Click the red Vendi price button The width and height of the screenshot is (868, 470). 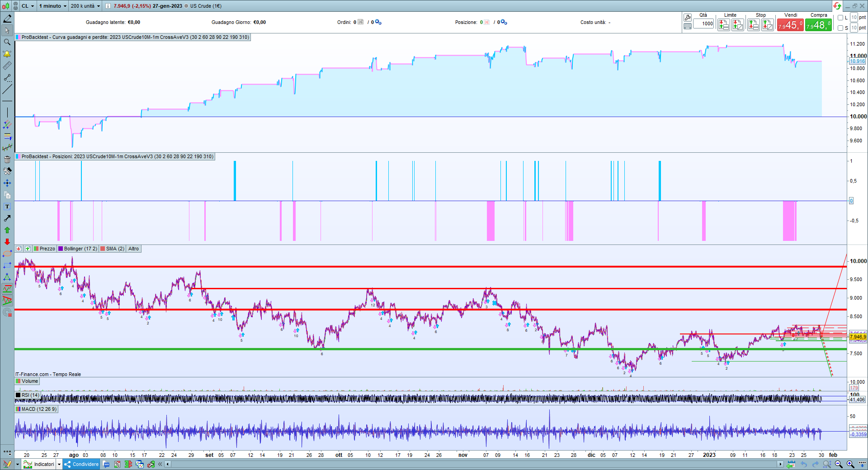pyautogui.click(x=790, y=25)
